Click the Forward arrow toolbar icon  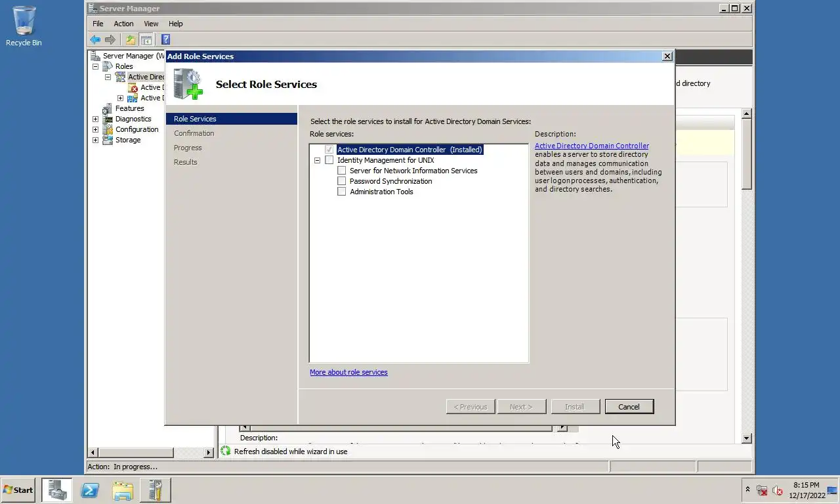110,39
